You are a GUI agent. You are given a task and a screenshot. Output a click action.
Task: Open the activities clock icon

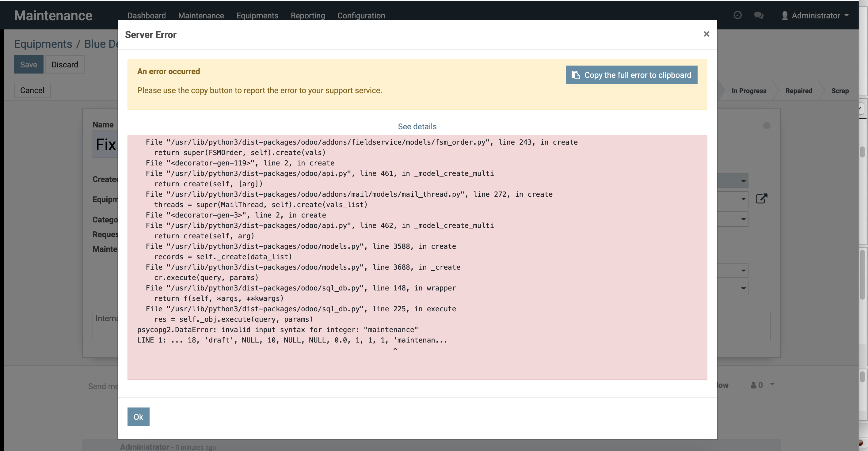pos(738,15)
